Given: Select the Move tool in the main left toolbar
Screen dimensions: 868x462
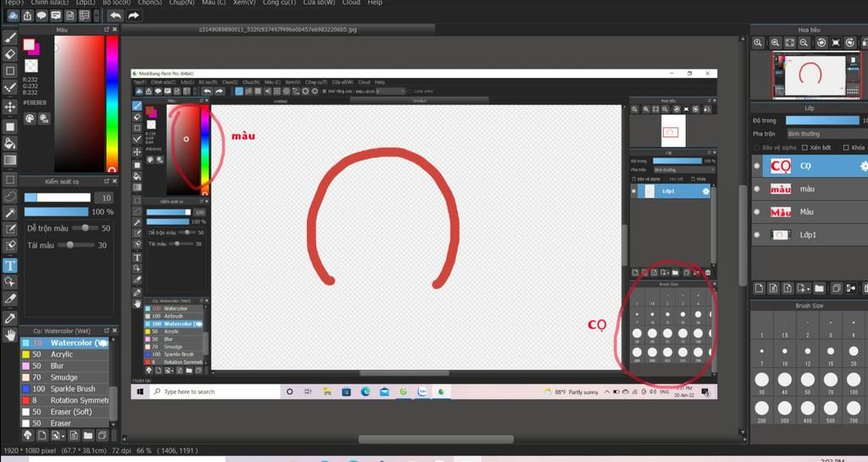Looking at the screenshot, I should [10, 106].
